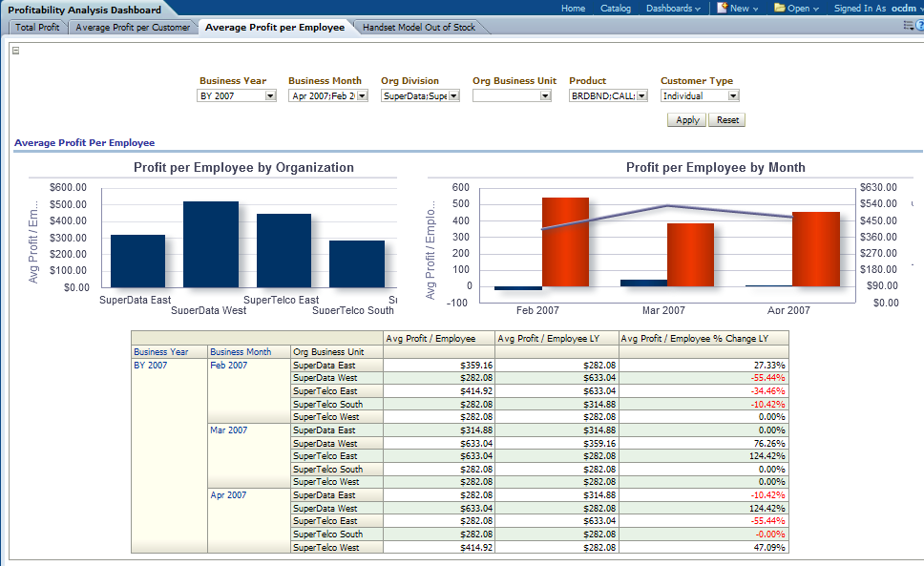
Task: Go to the Home link
Action: 573,9
